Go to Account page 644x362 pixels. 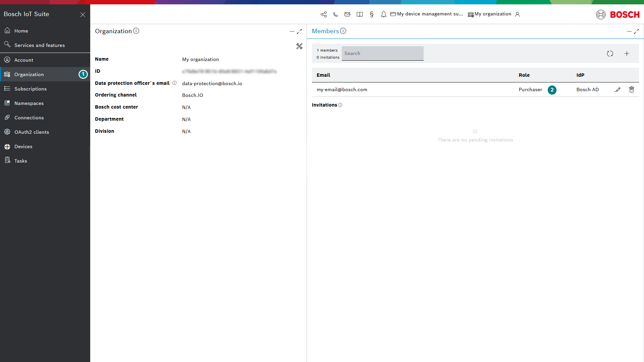(45, 60)
